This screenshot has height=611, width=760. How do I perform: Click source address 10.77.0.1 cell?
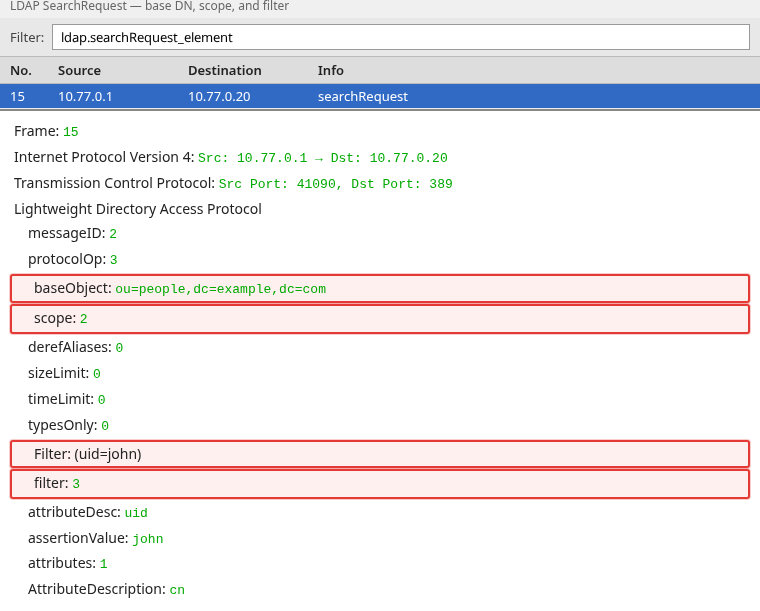85,96
